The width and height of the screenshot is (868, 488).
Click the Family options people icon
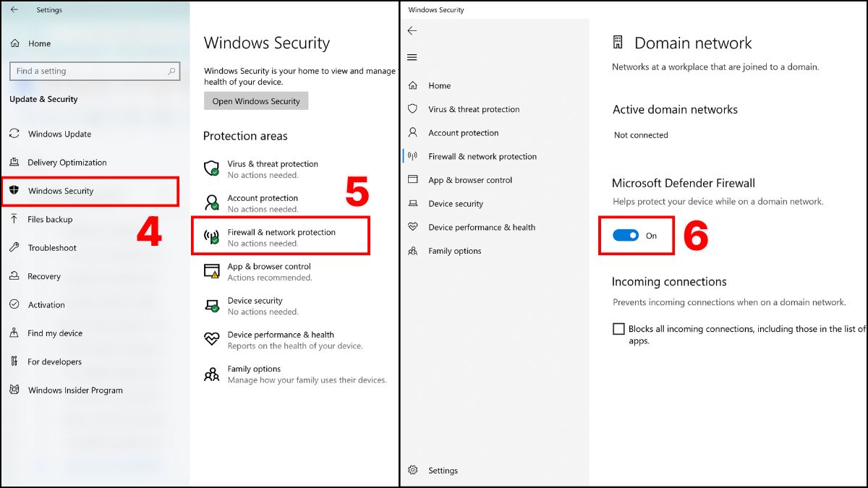pos(211,374)
